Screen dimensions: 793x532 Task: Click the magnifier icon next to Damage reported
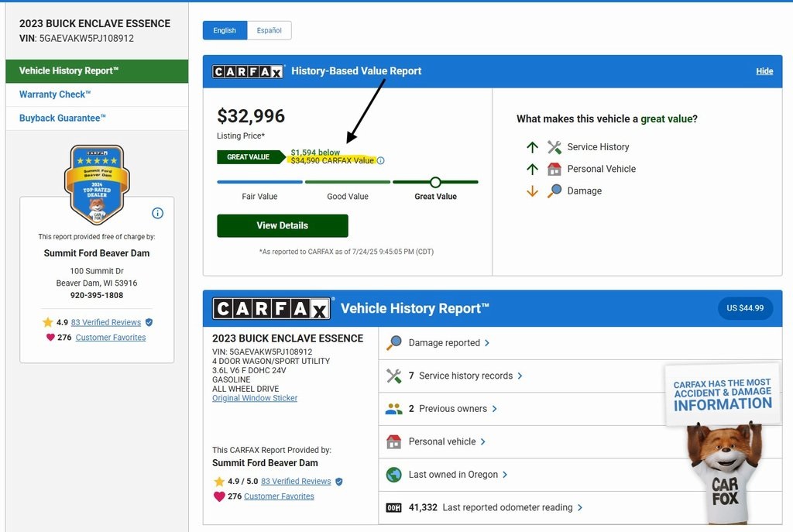pos(394,343)
